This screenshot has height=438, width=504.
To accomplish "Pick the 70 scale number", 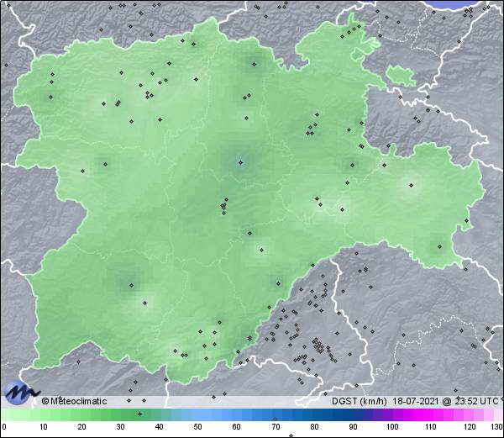I will [276, 427].
